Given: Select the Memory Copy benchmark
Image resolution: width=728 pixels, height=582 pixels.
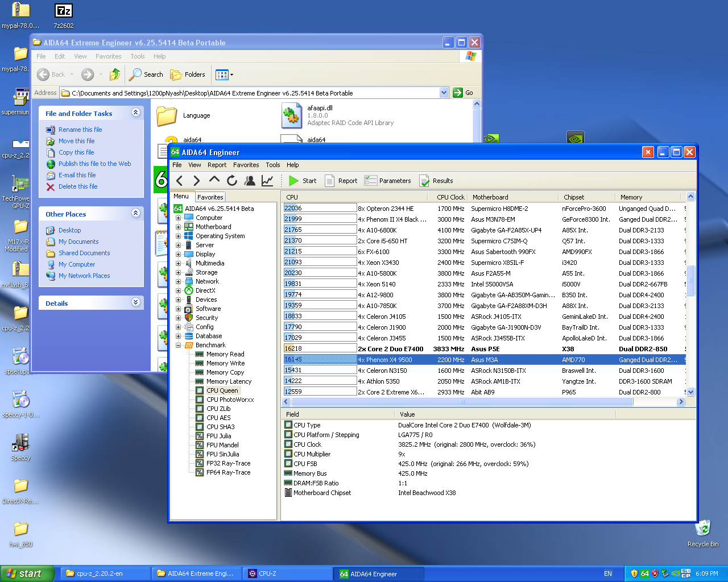Looking at the screenshot, I should (225, 372).
